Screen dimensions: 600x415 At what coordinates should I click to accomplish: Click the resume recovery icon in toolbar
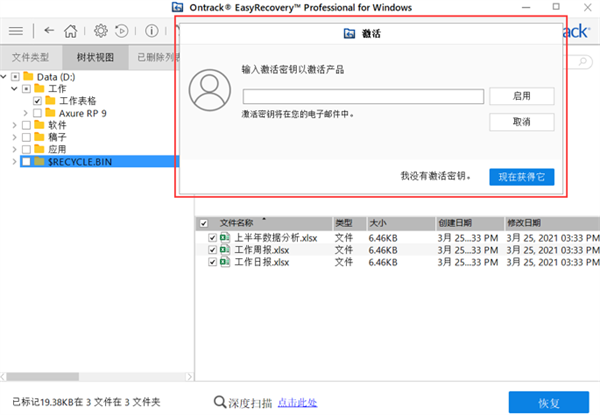(x=122, y=31)
